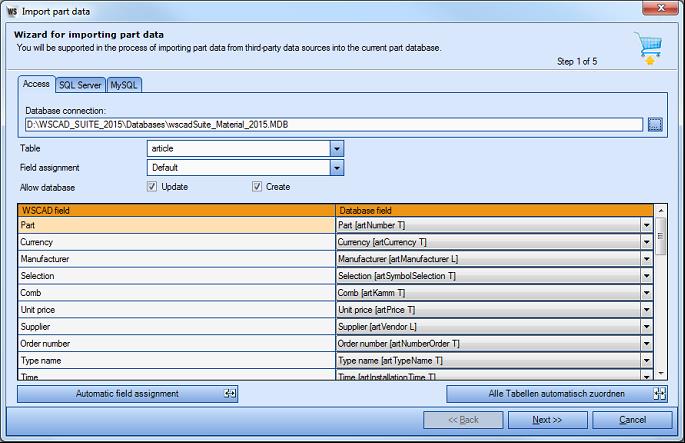Click the icon on Automatic field assignment button

229,394
